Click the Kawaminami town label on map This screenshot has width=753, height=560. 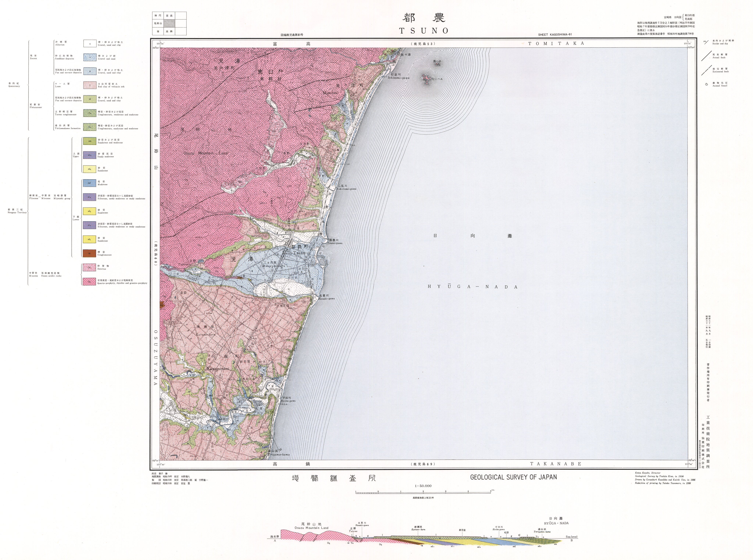click(218, 369)
